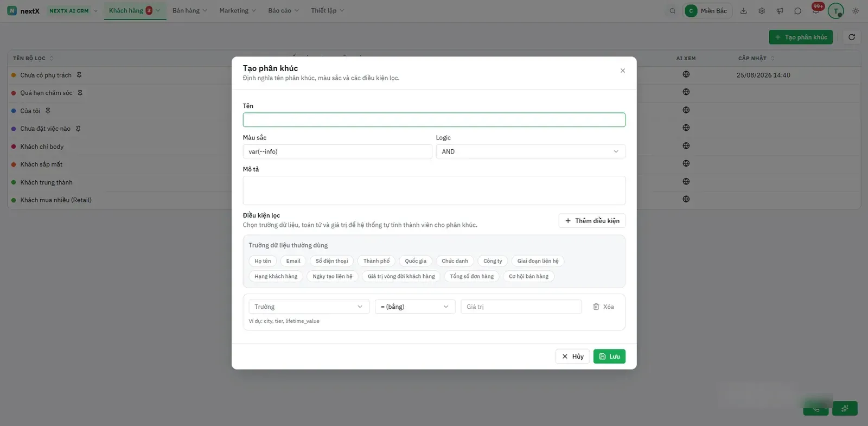The width and height of the screenshot is (868, 426).
Task: Open the Logic AND dropdown
Action: [x=531, y=151]
